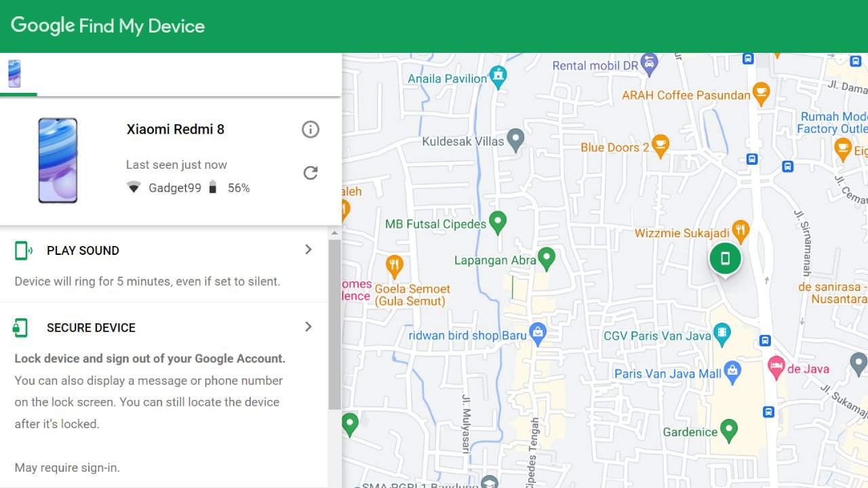Click the Wi-Fi network icon beside Gadget99

point(134,188)
